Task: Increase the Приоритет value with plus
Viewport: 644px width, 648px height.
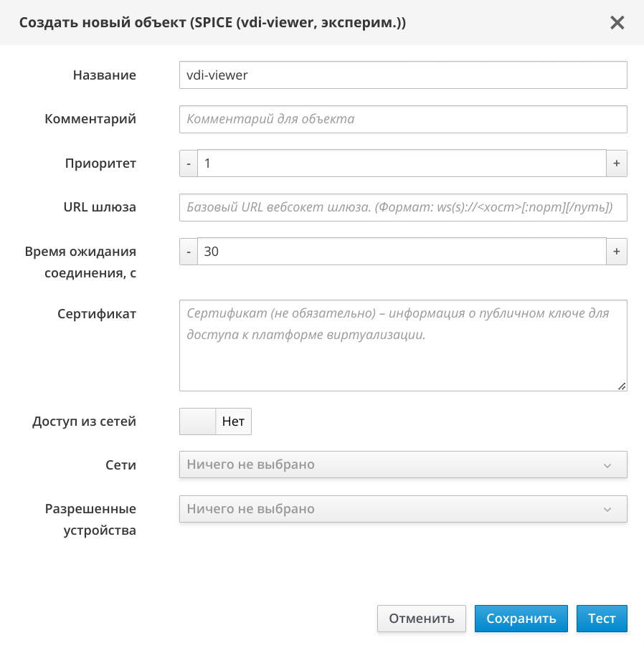Action: (x=617, y=163)
